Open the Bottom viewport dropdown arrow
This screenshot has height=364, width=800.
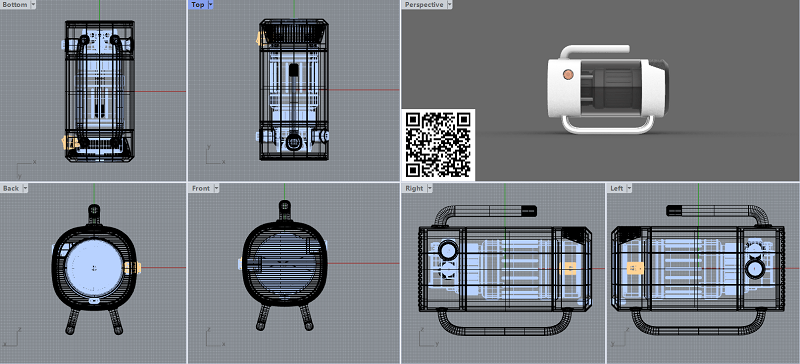(x=33, y=5)
